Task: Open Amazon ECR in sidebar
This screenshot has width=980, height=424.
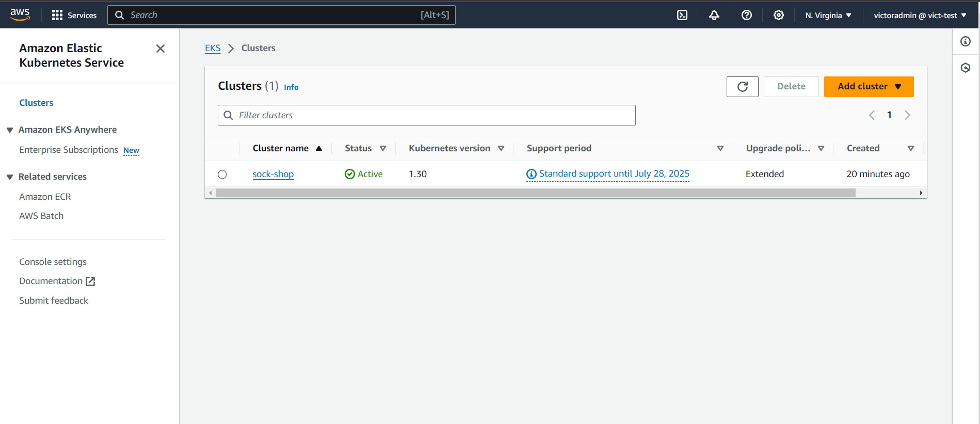Action: [x=45, y=197]
